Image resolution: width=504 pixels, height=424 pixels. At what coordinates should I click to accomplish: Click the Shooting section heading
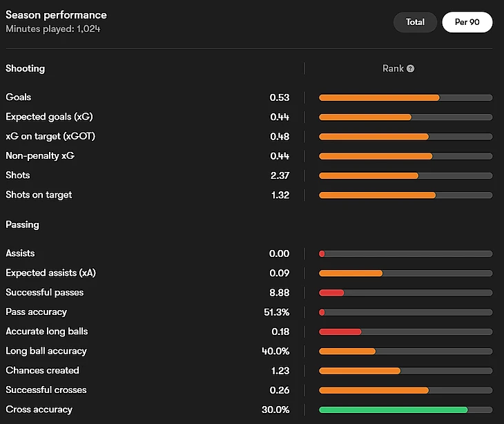click(25, 68)
